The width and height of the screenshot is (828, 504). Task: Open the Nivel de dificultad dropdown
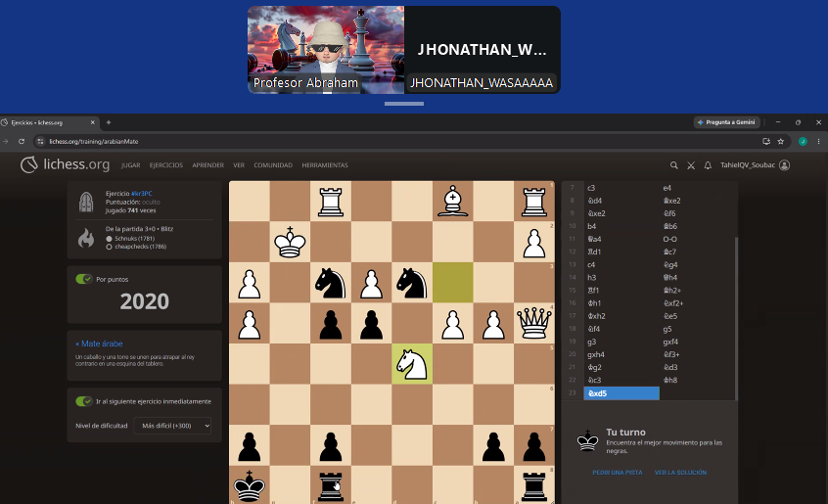point(172,426)
